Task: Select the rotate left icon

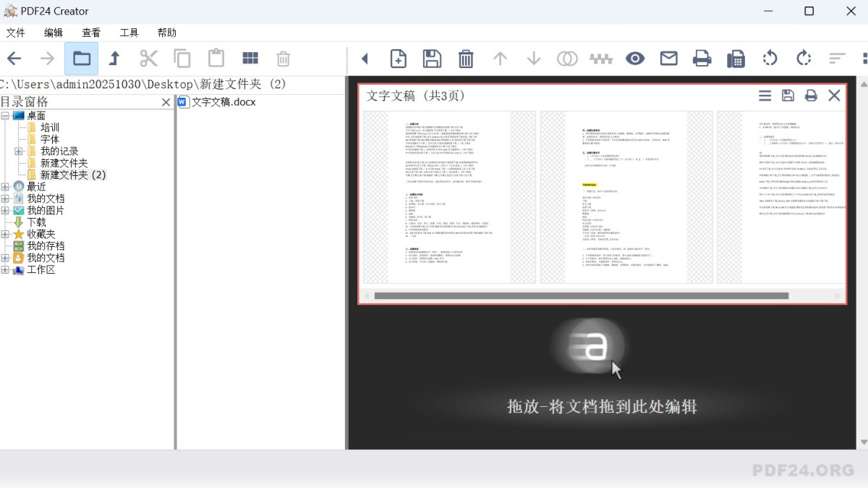Action: click(770, 59)
